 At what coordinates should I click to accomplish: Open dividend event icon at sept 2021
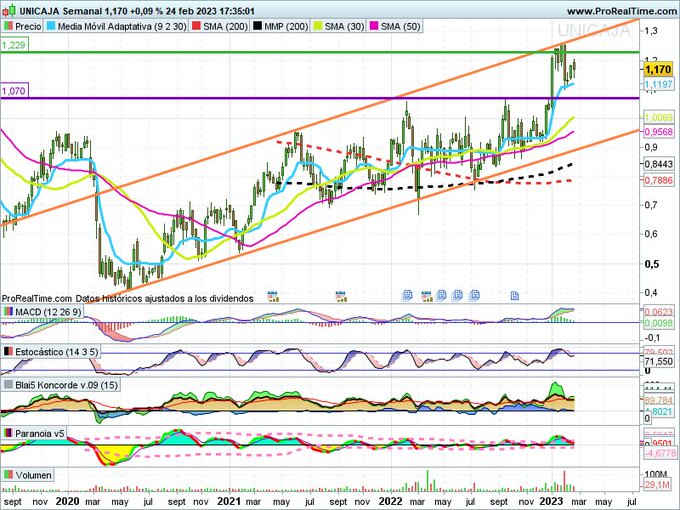pos(341,296)
